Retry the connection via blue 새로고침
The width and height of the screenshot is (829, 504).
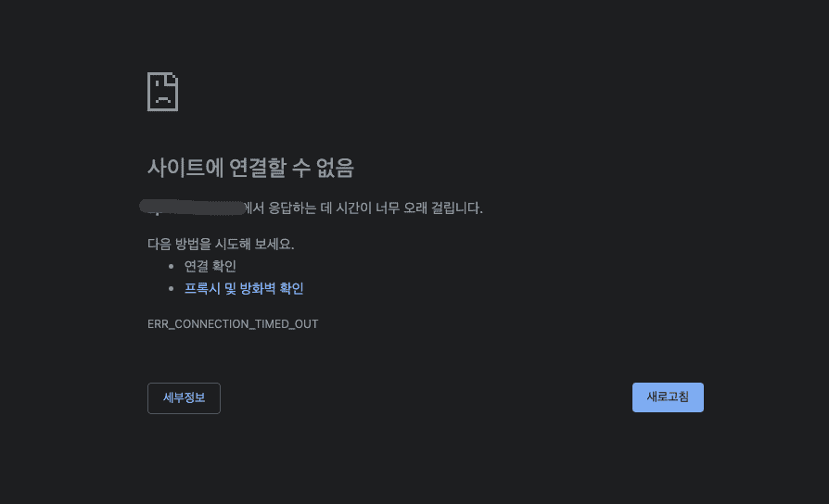pos(668,397)
